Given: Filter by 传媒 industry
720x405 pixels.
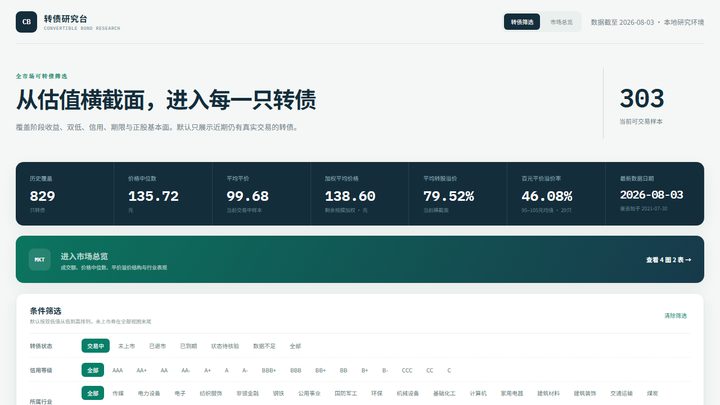Looking at the screenshot, I should tap(118, 394).
